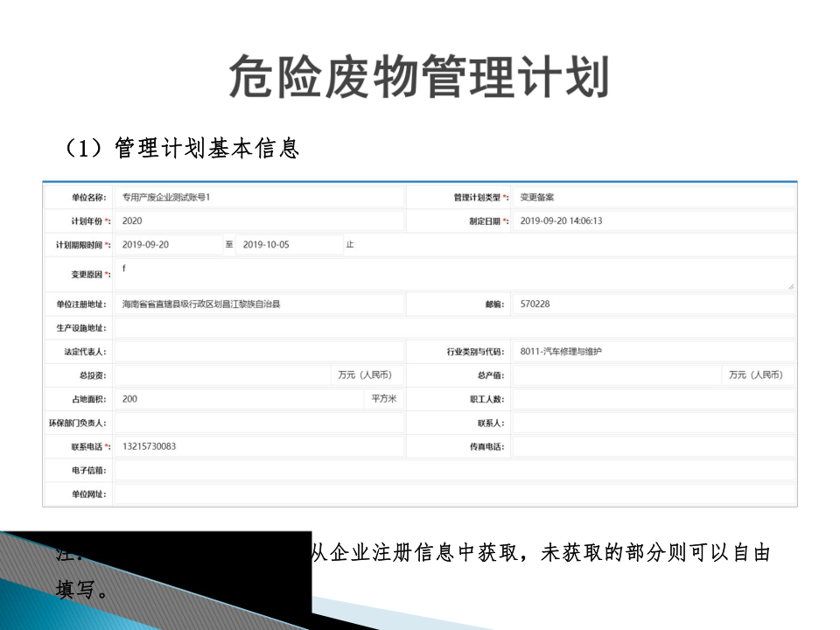This screenshot has height=630, width=840.
Task: Click the 单位名称 input field
Action: (259, 197)
